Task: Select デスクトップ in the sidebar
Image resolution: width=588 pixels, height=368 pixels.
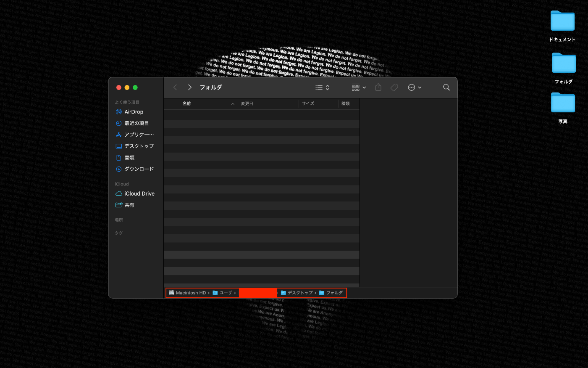Action: (x=135, y=146)
